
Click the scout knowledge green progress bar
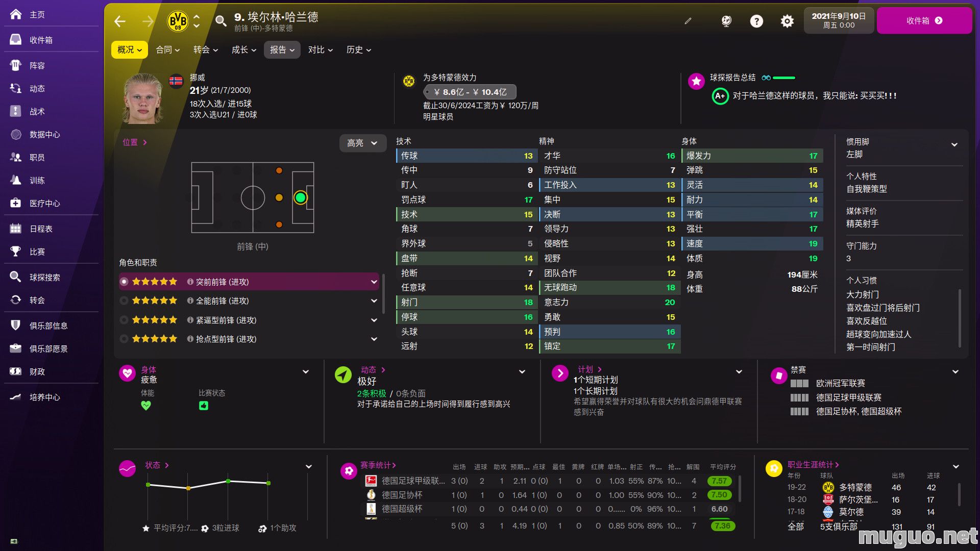(784, 78)
